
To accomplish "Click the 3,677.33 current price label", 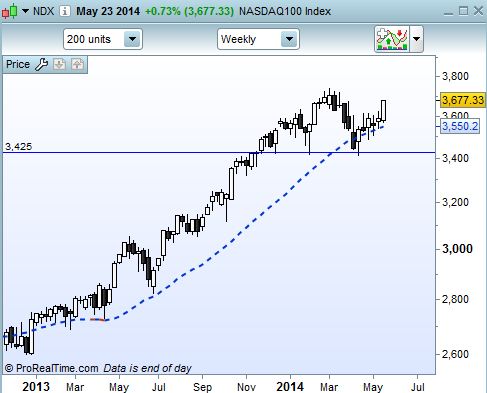I will point(462,100).
